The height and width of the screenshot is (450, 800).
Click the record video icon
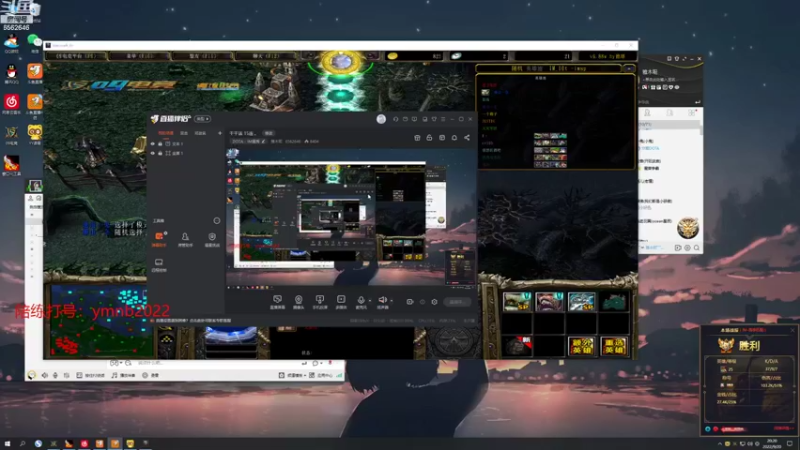(410, 302)
